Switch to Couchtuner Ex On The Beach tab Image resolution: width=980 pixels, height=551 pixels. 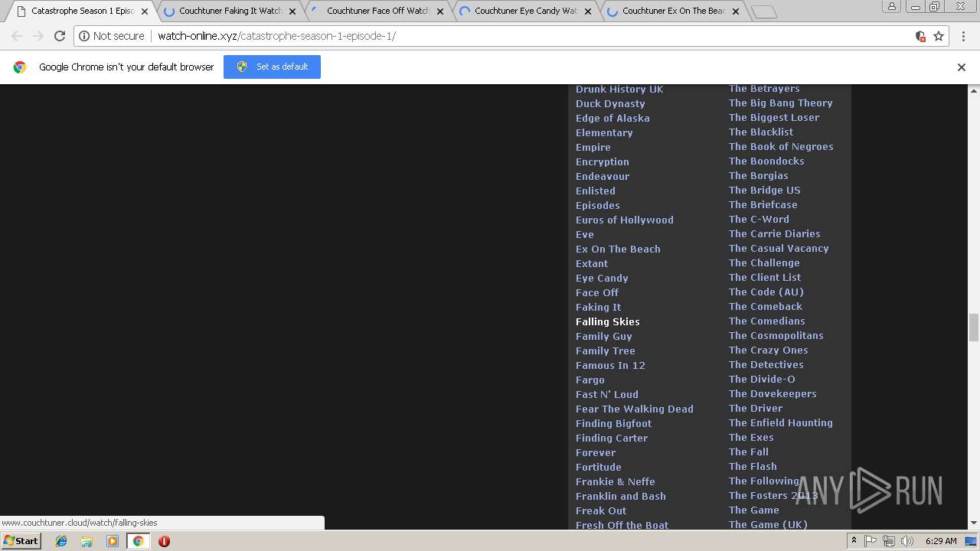[673, 11]
